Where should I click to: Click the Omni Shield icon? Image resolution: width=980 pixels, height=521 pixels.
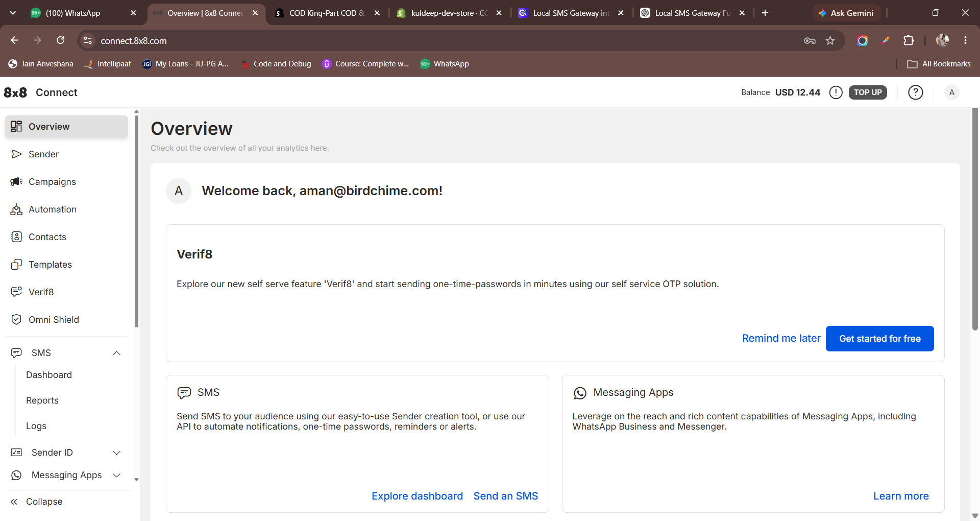tap(16, 320)
